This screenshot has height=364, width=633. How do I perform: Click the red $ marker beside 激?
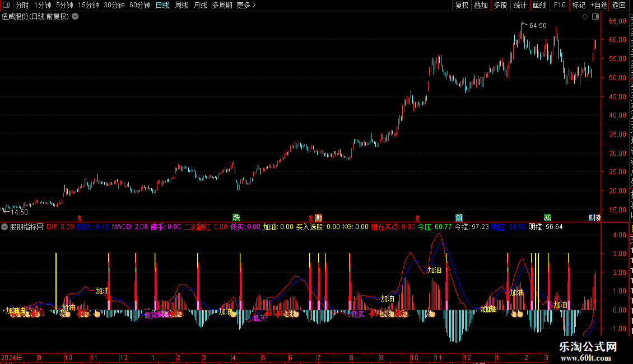coord(310,218)
